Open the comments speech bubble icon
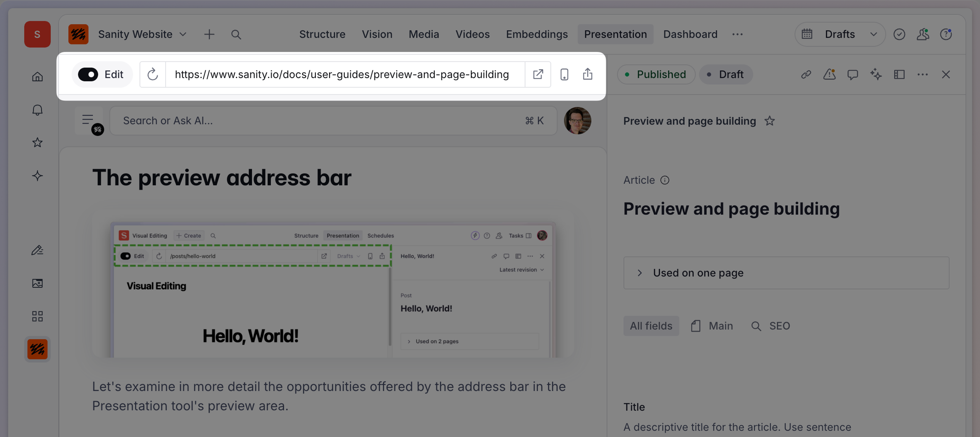 853,74
